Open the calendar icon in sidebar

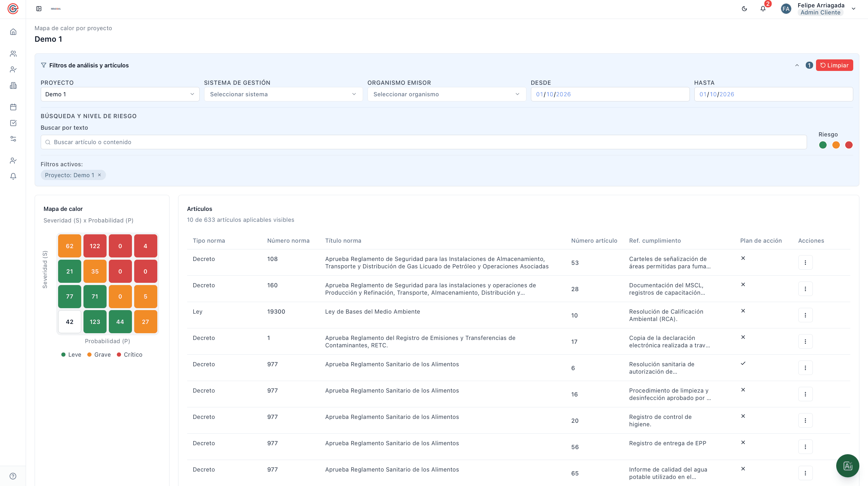13,107
